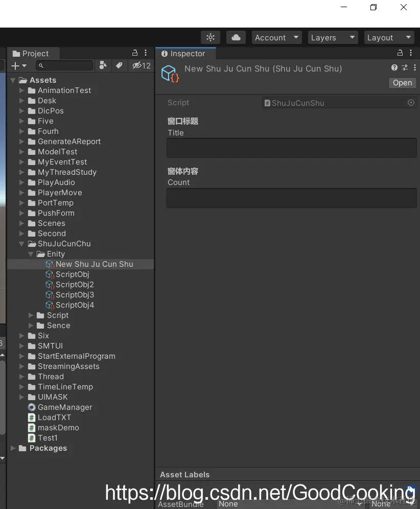420x509 pixels.
Task: Click the search-by-type icon
Action: tap(103, 65)
